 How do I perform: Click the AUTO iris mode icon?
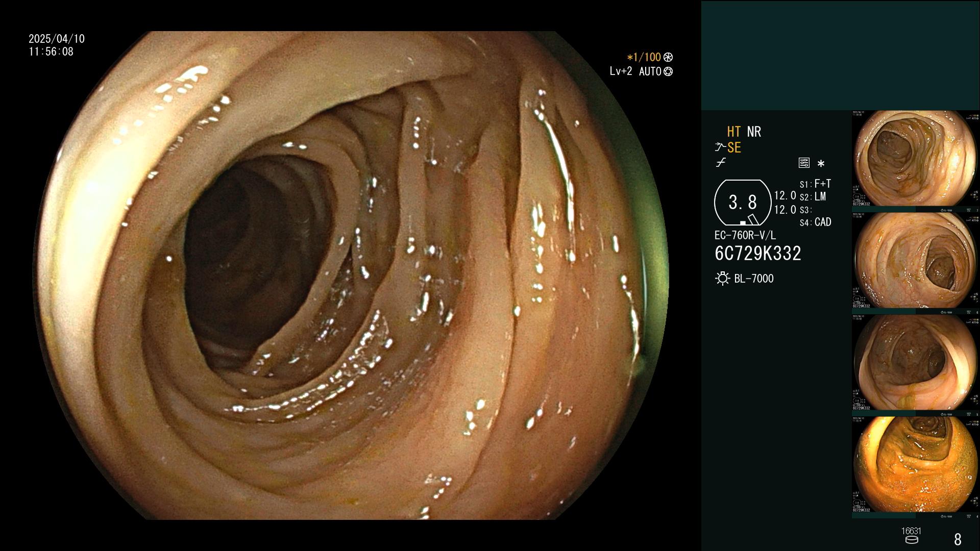668,71
